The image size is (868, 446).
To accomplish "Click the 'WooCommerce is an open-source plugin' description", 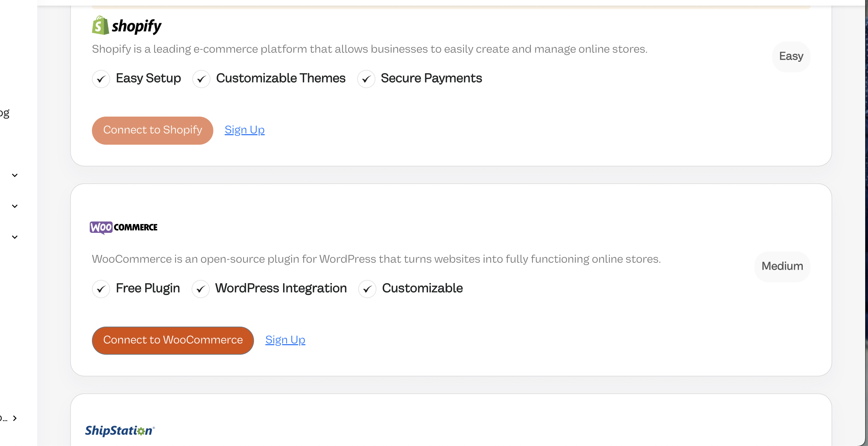I will pyautogui.click(x=376, y=259).
